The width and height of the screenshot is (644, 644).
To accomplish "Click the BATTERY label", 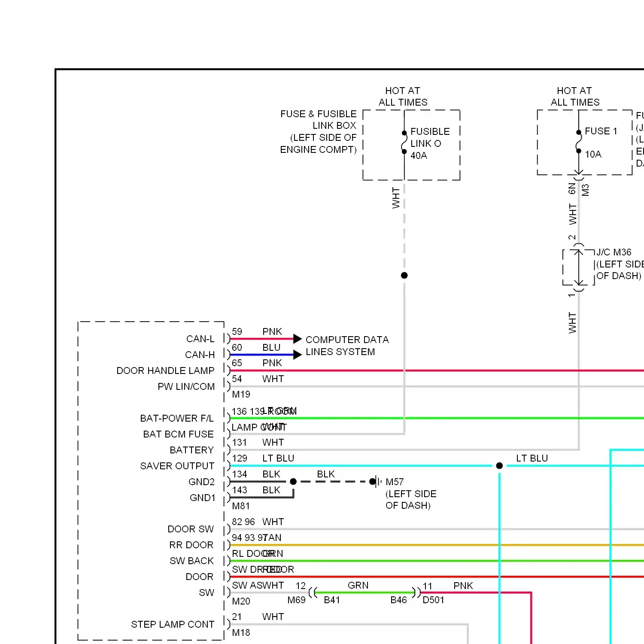I will [x=191, y=450].
